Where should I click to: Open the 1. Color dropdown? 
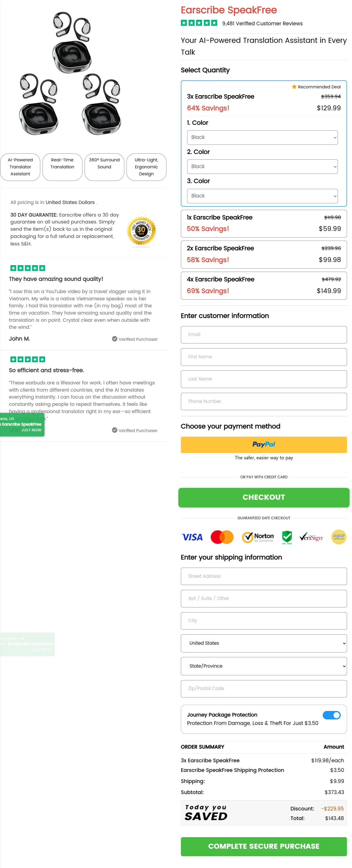click(x=262, y=137)
